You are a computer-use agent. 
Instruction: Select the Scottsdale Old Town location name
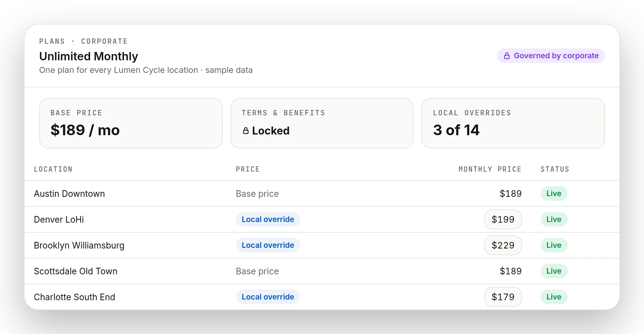point(76,271)
